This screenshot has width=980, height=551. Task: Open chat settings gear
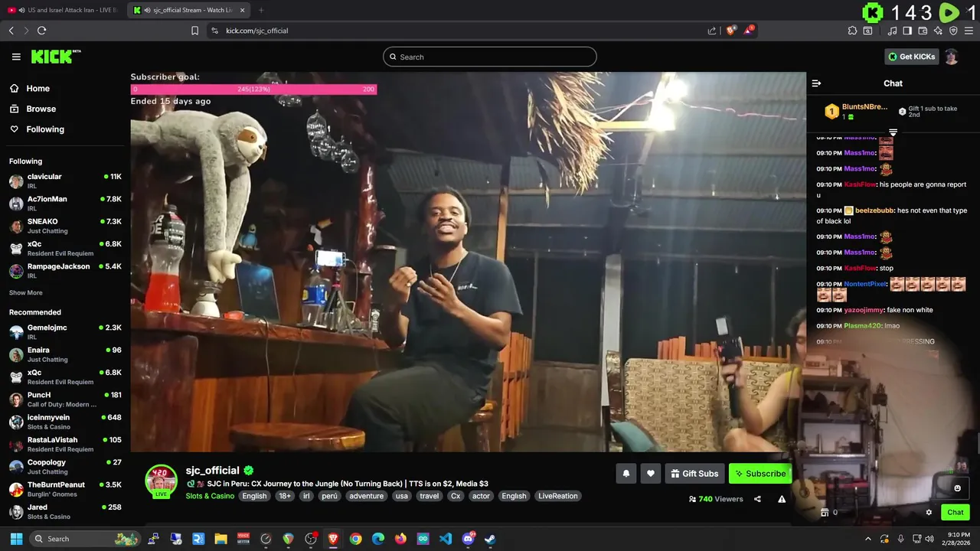(929, 513)
